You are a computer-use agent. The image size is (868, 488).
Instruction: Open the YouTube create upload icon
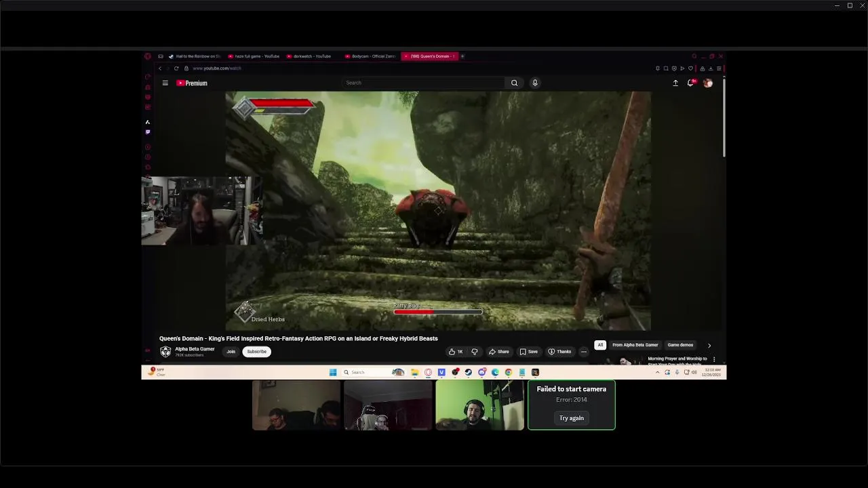tap(675, 83)
